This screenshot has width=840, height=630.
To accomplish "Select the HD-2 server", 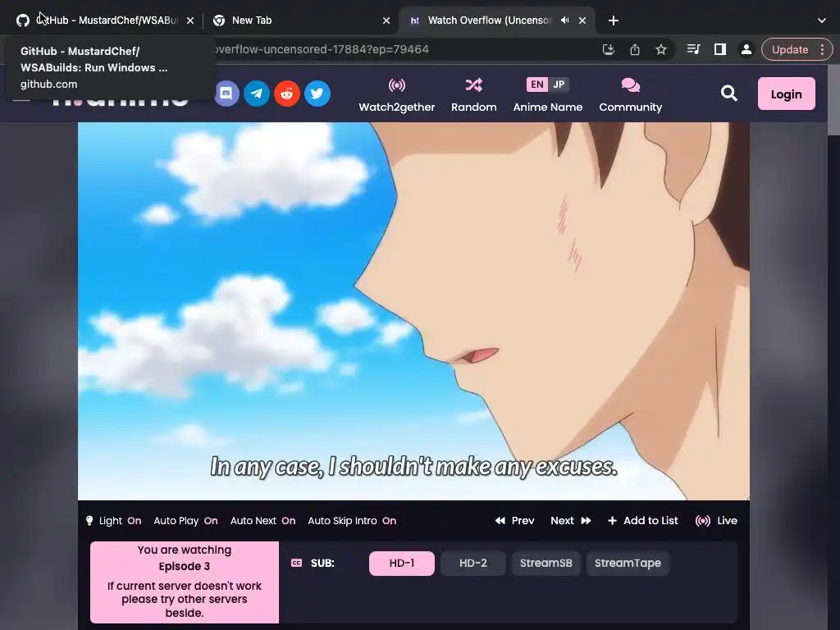I will [x=473, y=564].
